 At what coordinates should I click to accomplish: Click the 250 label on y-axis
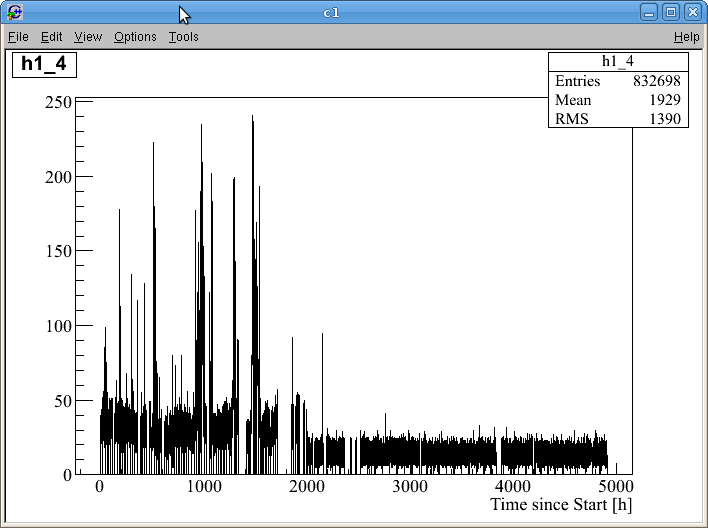58,103
